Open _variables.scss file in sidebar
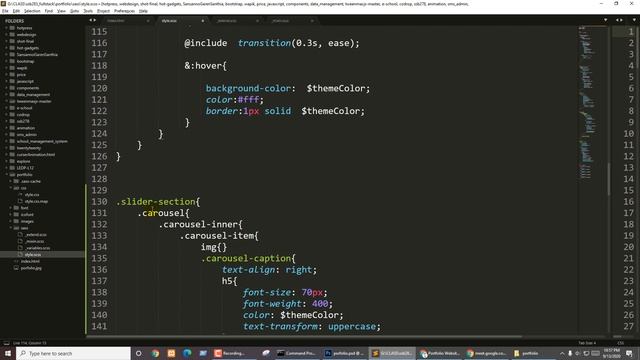The width and height of the screenshot is (640, 360). tap(38, 248)
